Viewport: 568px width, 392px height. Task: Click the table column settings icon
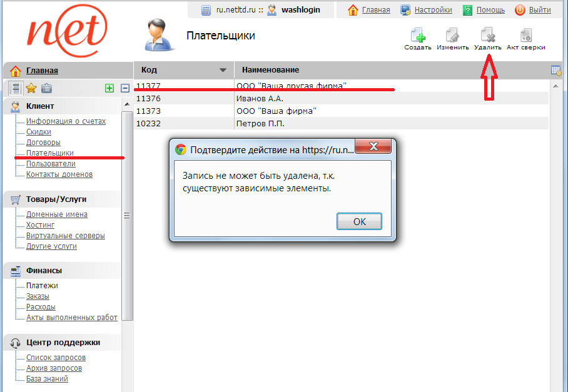point(555,70)
